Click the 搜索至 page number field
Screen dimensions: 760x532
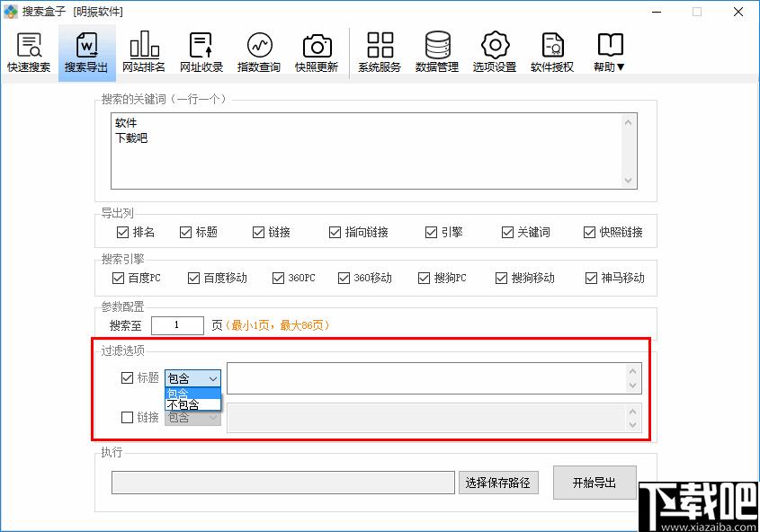[177, 324]
